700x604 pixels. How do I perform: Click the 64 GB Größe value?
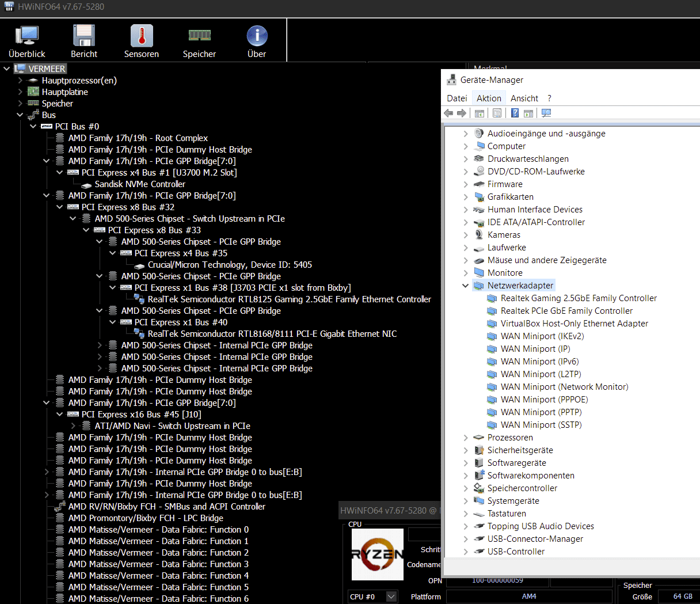683,597
